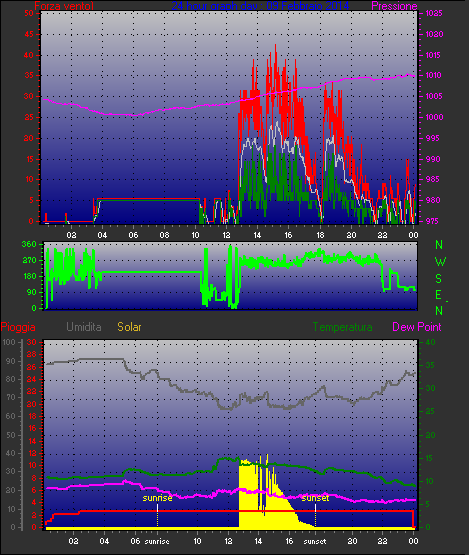Image resolution: width=469 pixels, height=555 pixels.
Task: Click the Temperatura legend label
Action: point(342,327)
